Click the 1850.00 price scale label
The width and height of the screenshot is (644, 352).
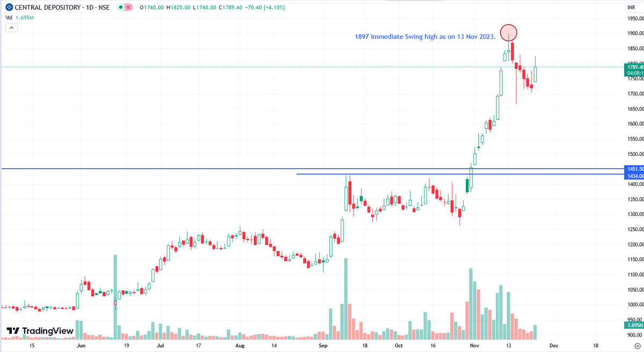[635, 49]
